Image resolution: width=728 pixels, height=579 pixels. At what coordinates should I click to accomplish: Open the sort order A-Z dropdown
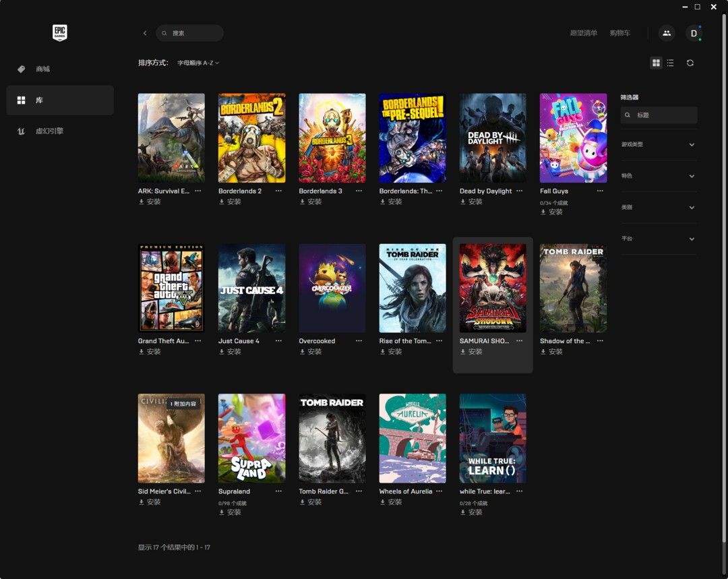(x=198, y=63)
